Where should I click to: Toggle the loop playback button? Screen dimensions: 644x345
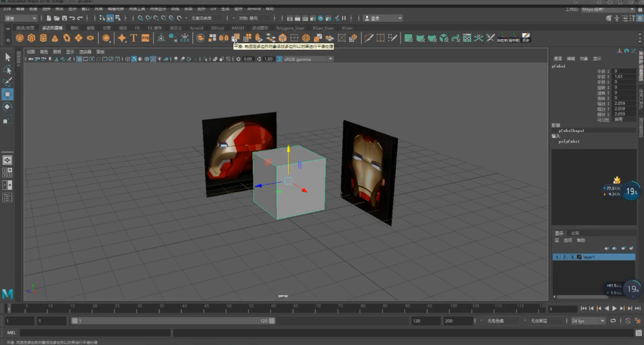click(x=613, y=321)
